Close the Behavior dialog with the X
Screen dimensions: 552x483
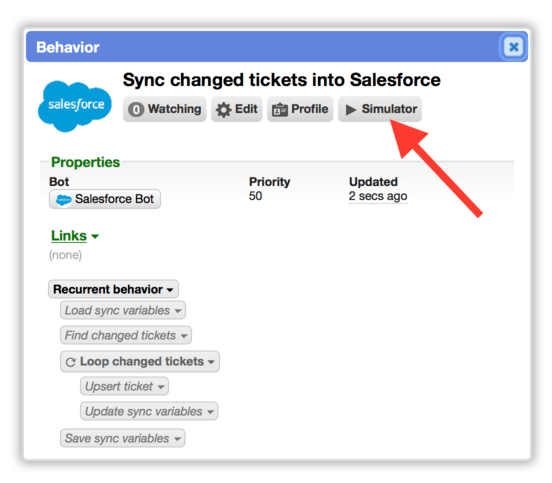point(513,46)
